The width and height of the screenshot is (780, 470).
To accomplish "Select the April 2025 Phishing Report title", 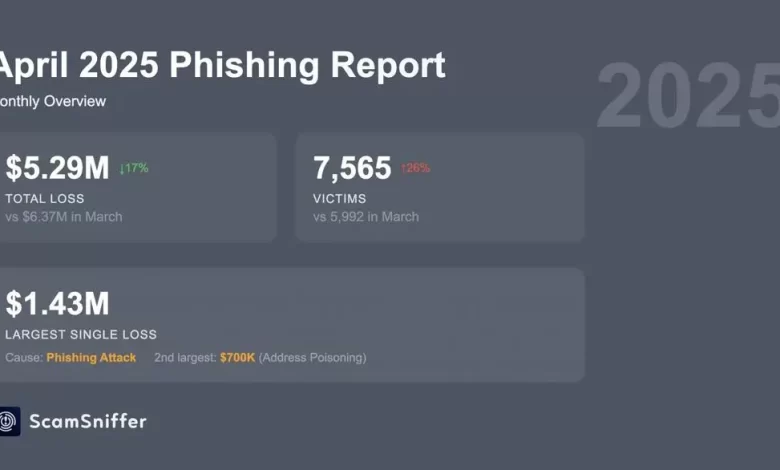I will point(222,65).
